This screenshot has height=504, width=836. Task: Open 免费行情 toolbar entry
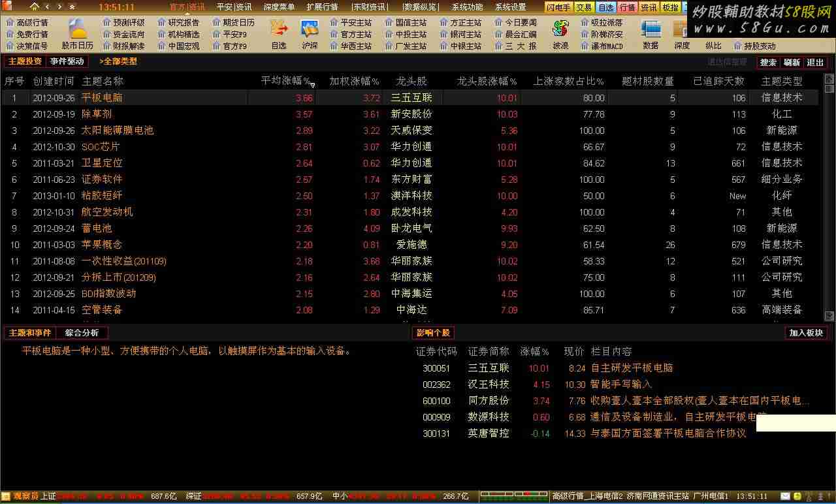[x=27, y=34]
